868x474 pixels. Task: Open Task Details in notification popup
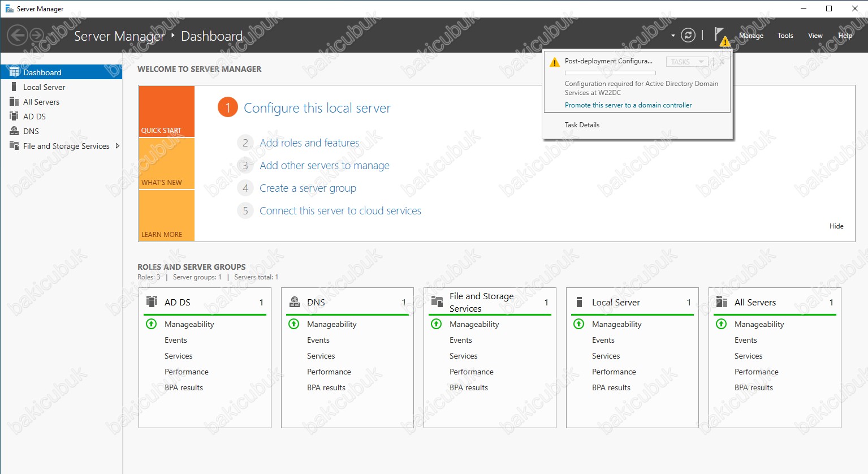pyautogui.click(x=582, y=125)
